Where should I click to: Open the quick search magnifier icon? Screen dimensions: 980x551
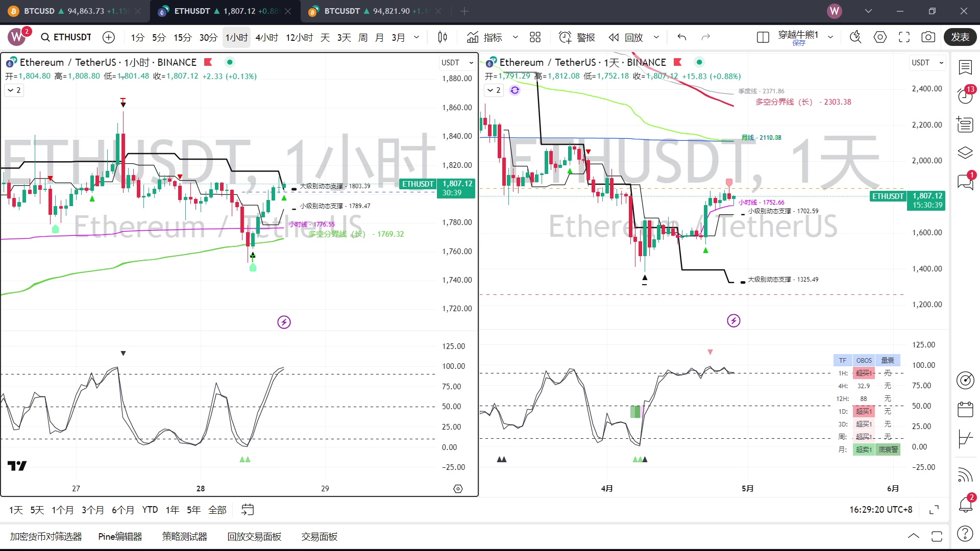(x=855, y=37)
